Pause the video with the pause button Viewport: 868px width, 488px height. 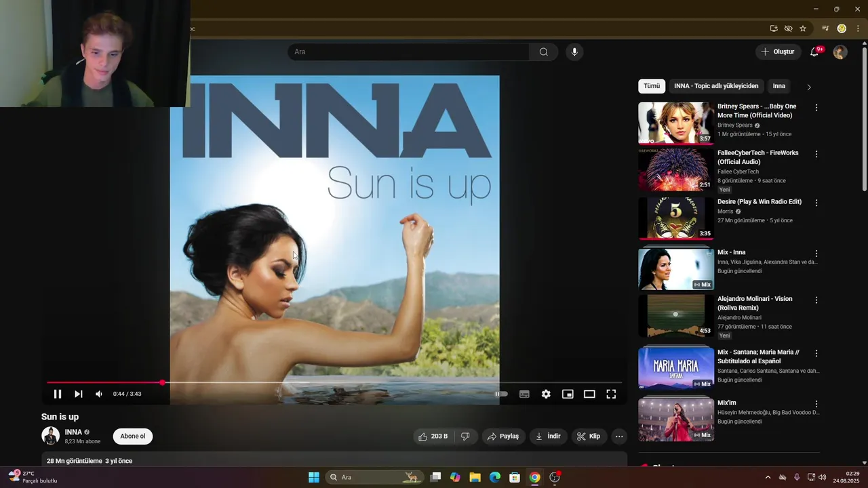click(58, 394)
